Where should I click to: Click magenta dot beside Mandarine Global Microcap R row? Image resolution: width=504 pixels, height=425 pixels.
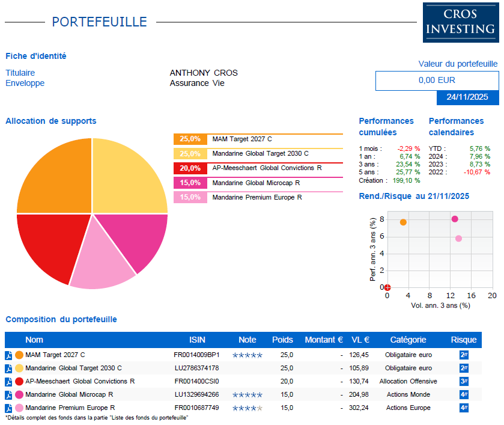(19, 394)
